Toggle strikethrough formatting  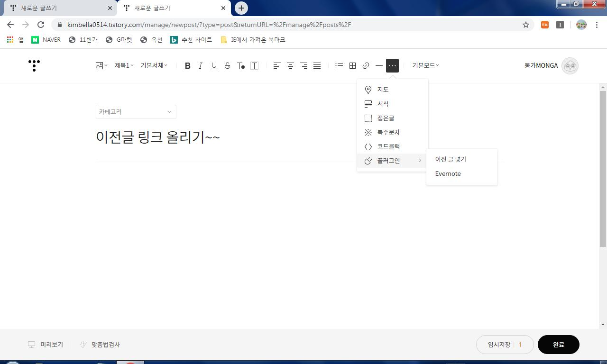click(x=227, y=65)
